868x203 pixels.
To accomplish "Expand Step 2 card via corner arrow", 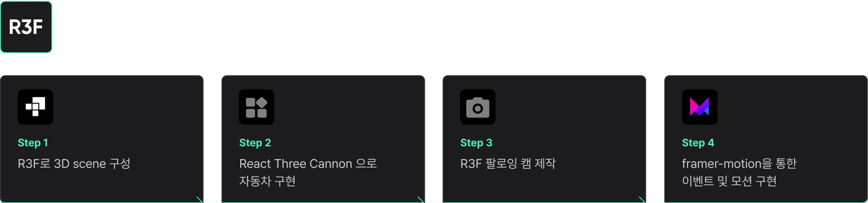I will click(421, 199).
